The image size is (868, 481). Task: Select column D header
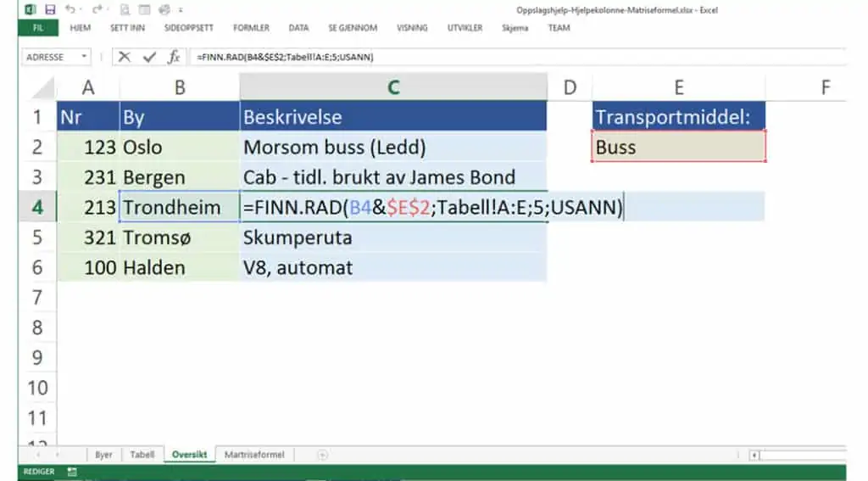[570, 87]
